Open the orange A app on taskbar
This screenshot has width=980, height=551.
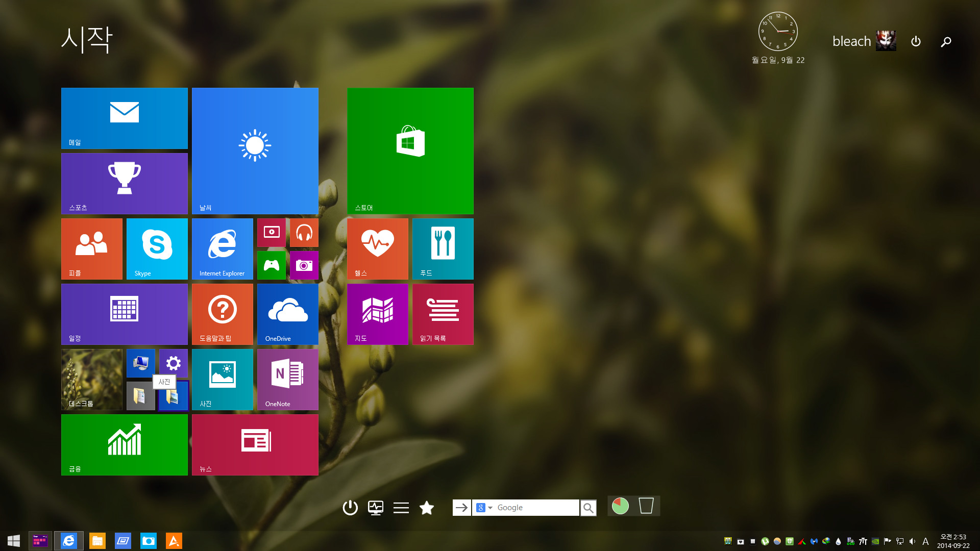[174, 541]
